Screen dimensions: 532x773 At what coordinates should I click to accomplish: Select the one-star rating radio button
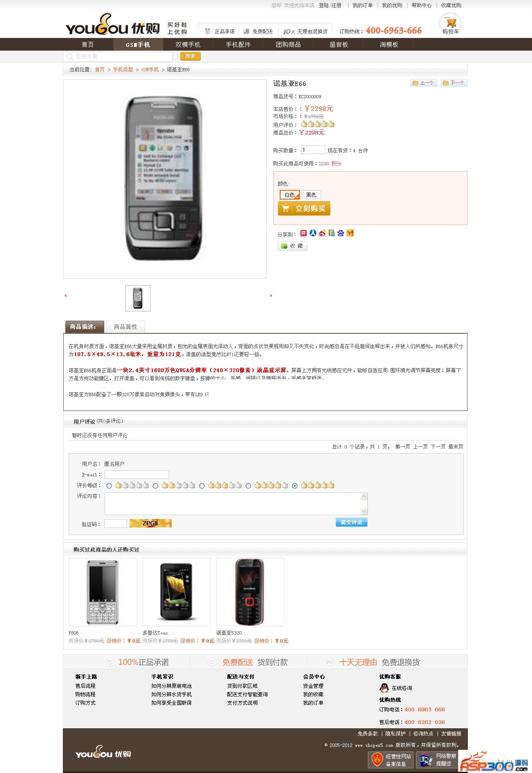[x=109, y=486]
